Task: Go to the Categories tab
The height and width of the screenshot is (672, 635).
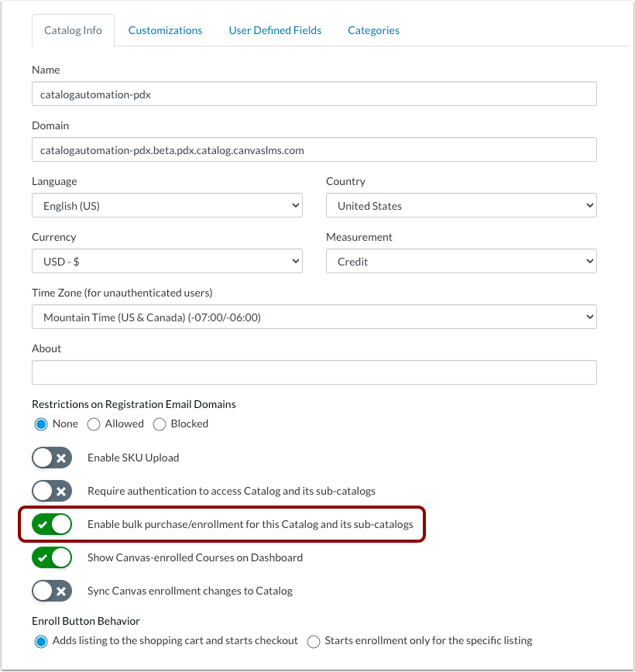Action: (373, 30)
